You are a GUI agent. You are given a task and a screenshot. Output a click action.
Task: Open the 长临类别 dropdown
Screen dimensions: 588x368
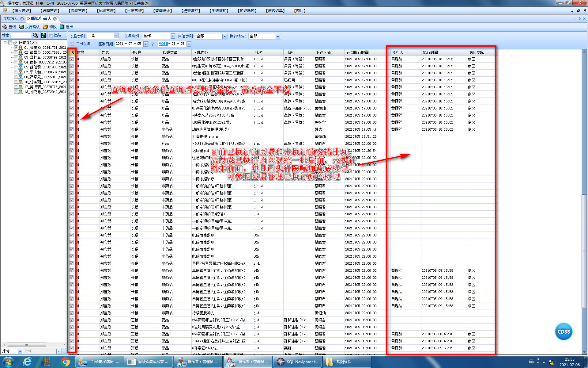[116, 36]
